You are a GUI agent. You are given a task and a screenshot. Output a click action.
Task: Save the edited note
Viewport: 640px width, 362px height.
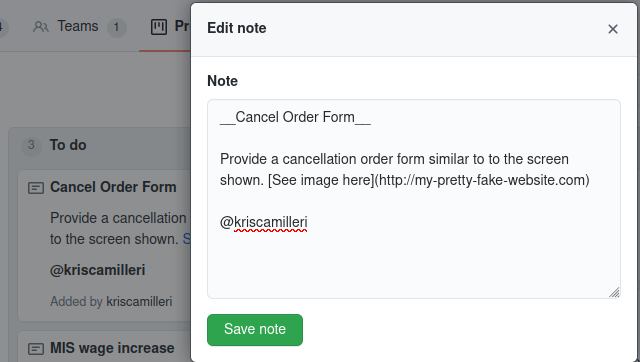tap(255, 330)
